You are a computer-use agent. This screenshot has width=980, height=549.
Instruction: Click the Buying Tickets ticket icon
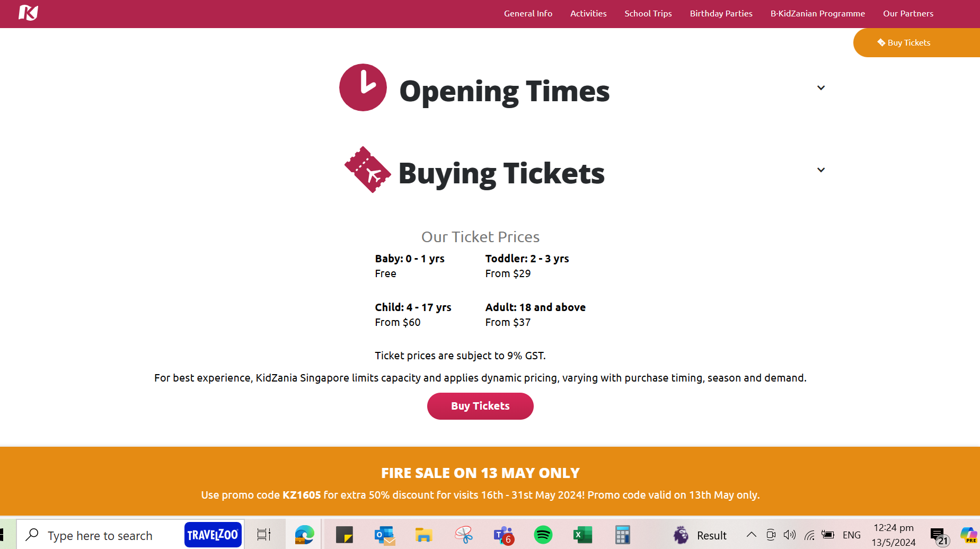[367, 170]
